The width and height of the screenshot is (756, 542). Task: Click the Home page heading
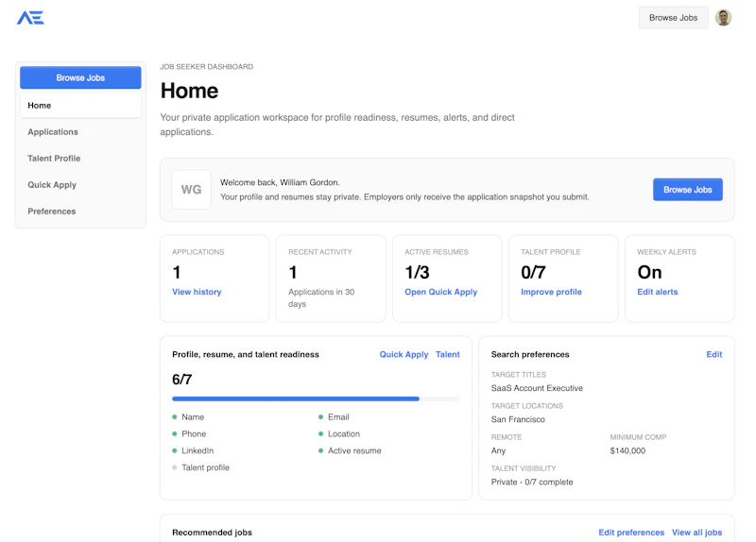189,91
